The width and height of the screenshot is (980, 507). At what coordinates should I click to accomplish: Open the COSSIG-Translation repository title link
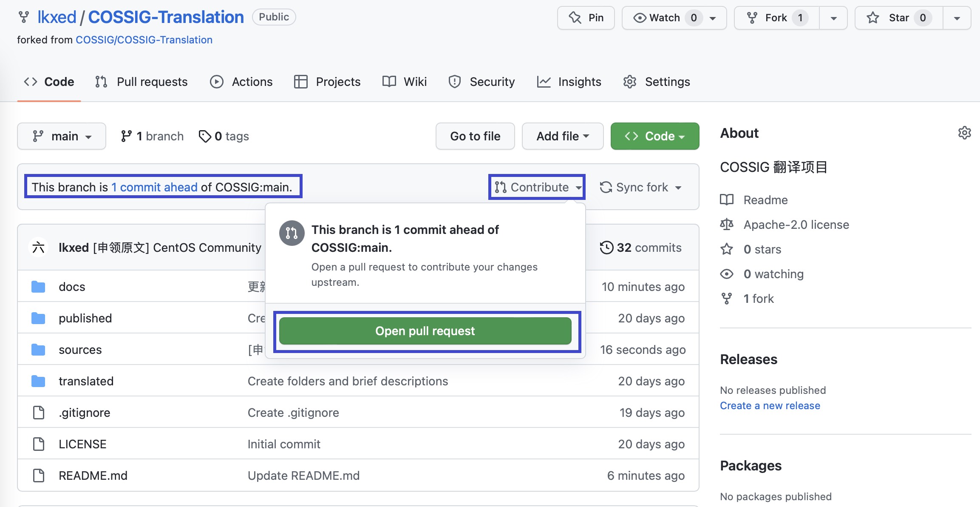tap(166, 17)
